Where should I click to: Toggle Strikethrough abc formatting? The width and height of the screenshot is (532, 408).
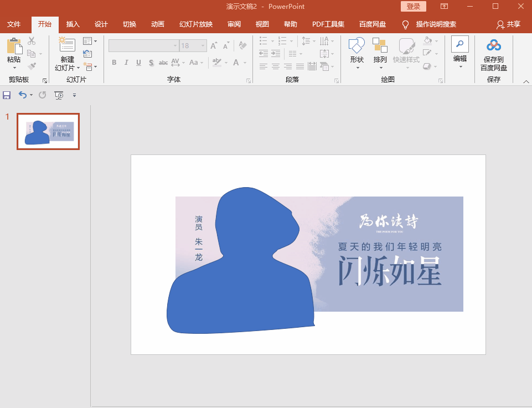pyautogui.click(x=163, y=63)
